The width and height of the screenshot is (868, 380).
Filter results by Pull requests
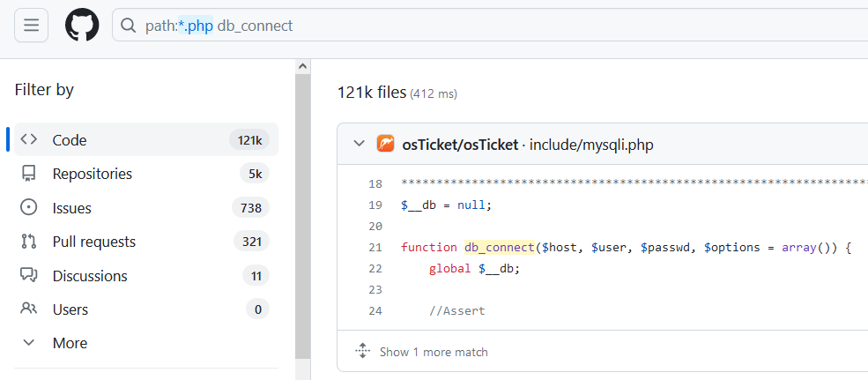point(94,242)
